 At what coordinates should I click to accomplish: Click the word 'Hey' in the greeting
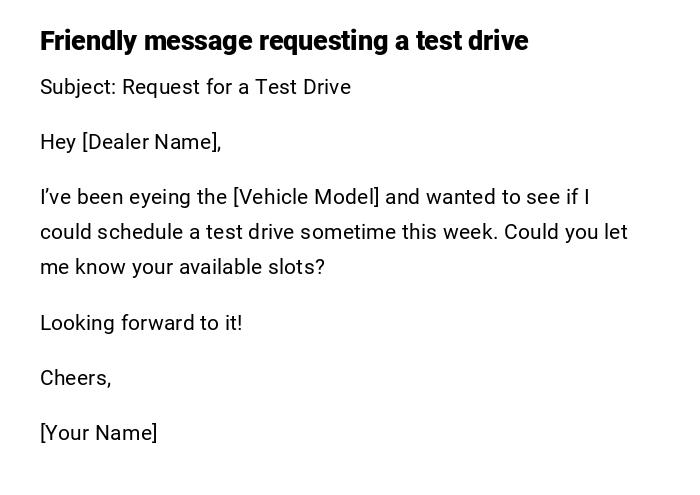pyautogui.click(x=58, y=142)
